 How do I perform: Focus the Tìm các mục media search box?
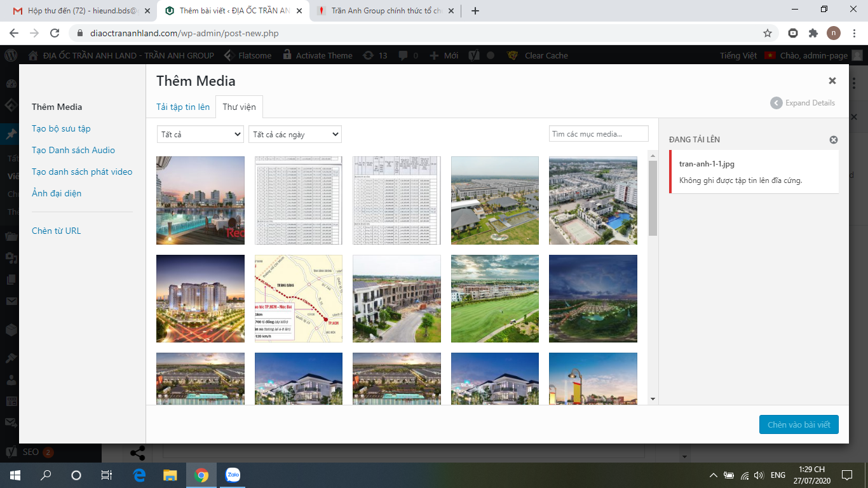point(599,134)
